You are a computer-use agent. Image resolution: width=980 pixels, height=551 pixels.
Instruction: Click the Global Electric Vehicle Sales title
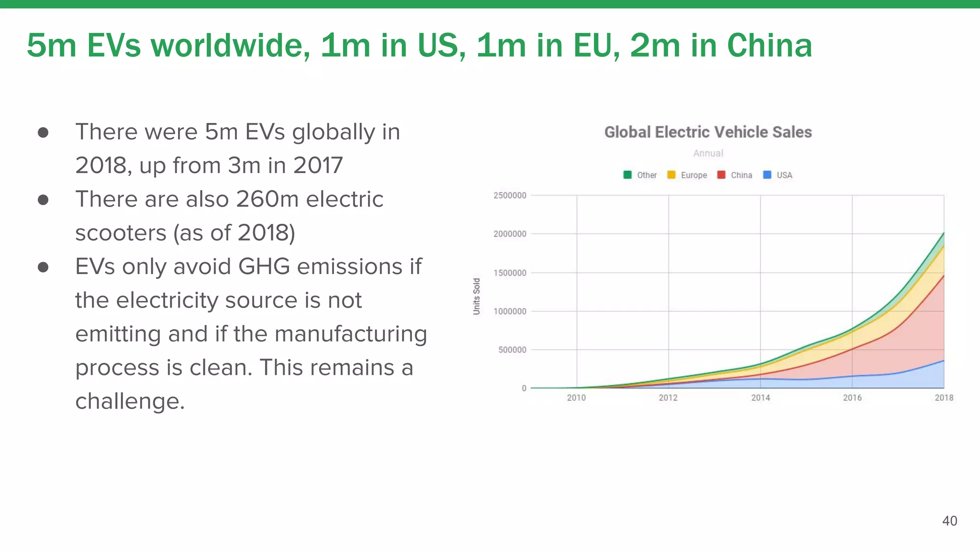pyautogui.click(x=708, y=132)
